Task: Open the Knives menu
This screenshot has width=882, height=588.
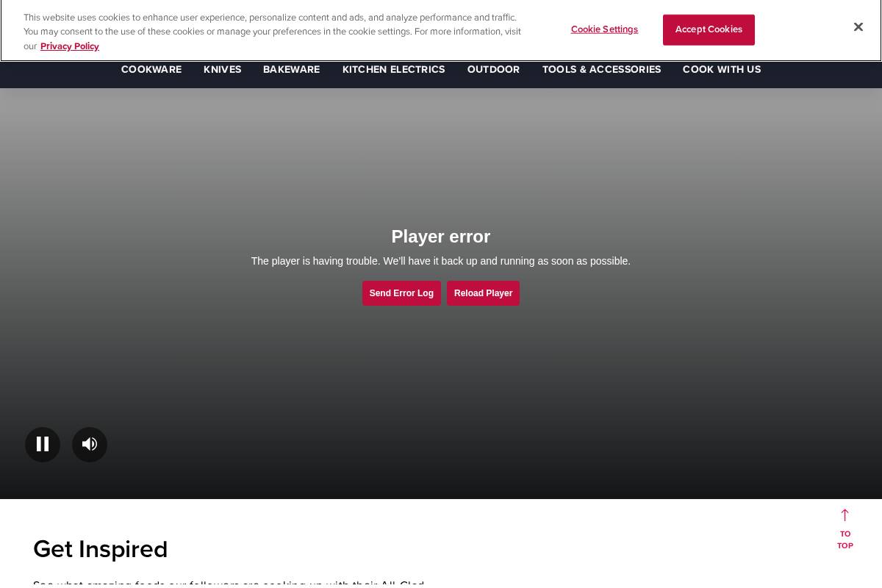Action: coord(223,69)
